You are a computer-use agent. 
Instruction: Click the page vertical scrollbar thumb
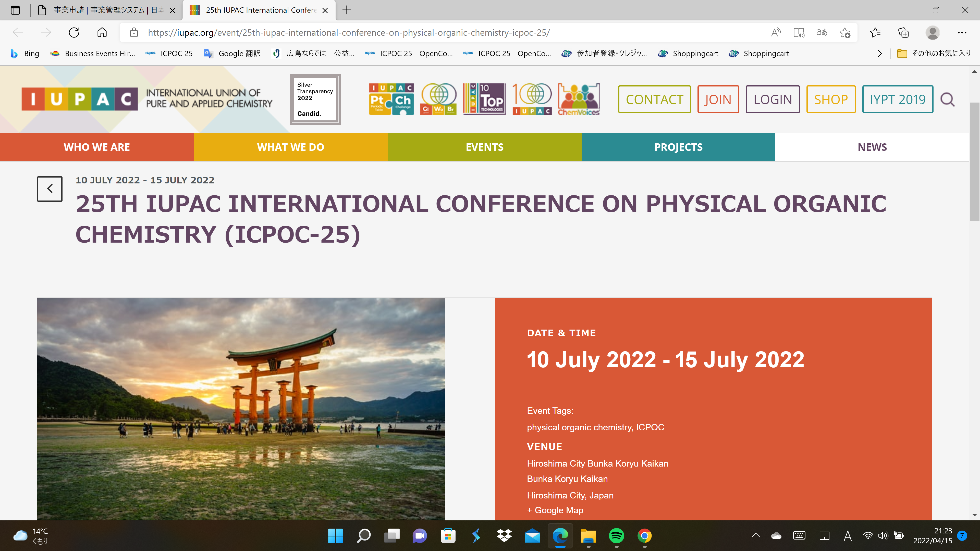point(974,162)
